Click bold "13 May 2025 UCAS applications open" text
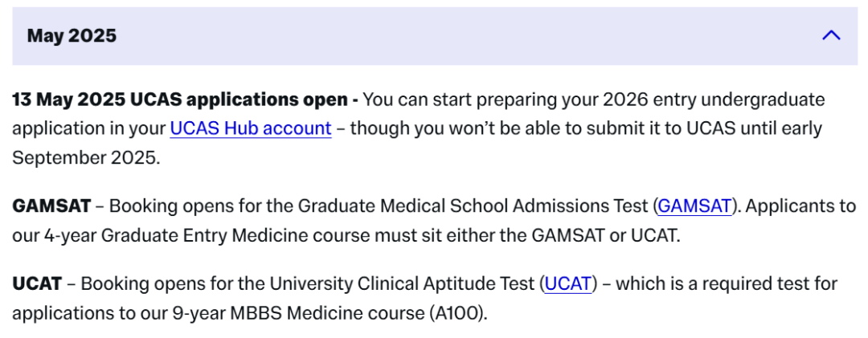Viewport: 868px width, 338px height. tap(180, 100)
